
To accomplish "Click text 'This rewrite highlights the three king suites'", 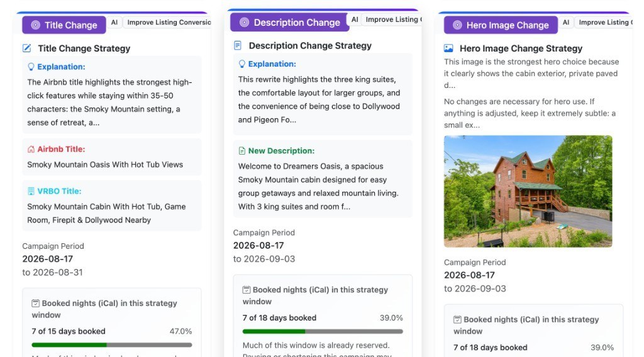I will pos(316,79).
